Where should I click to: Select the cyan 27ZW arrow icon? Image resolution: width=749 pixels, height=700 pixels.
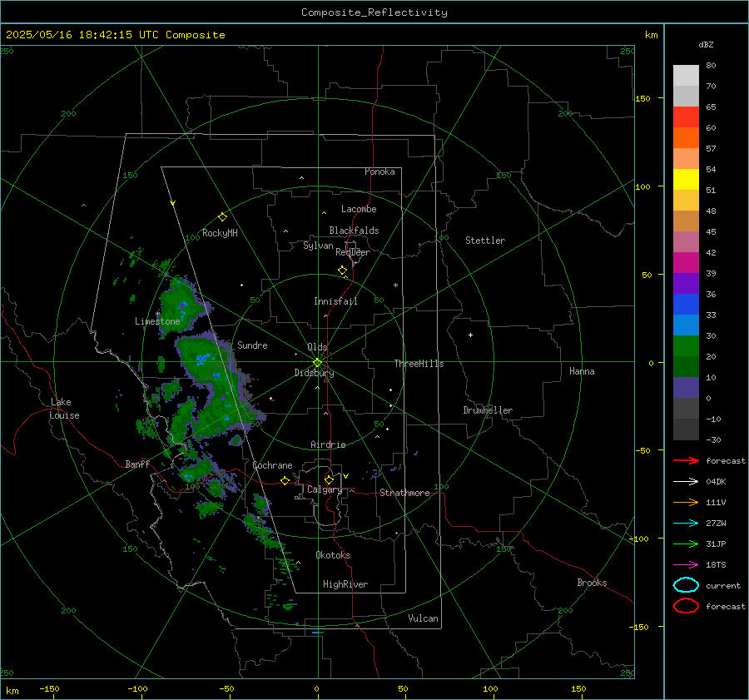point(686,524)
